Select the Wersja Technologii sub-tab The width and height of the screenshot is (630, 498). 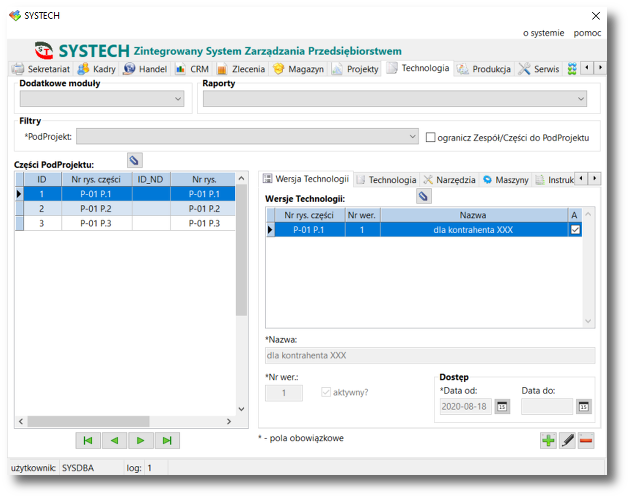point(306,179)
